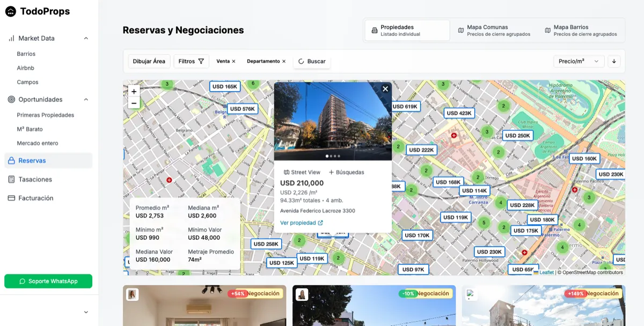Click the Soporte WhatsApp button
Screen dimensions: 644x326
[48, 281]
